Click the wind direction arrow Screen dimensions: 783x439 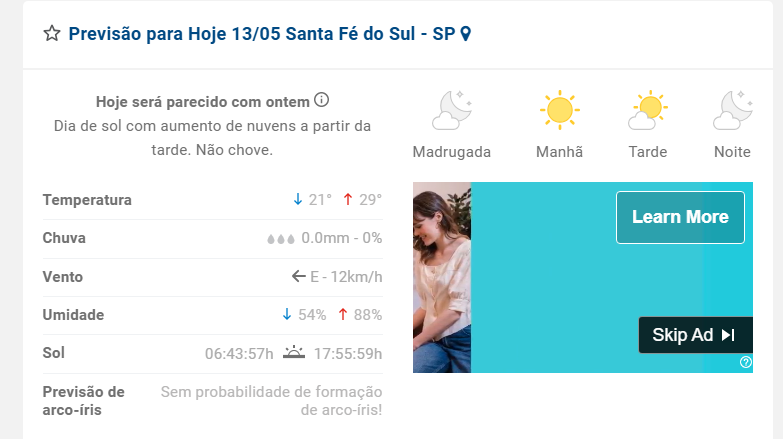pos(299,276)
